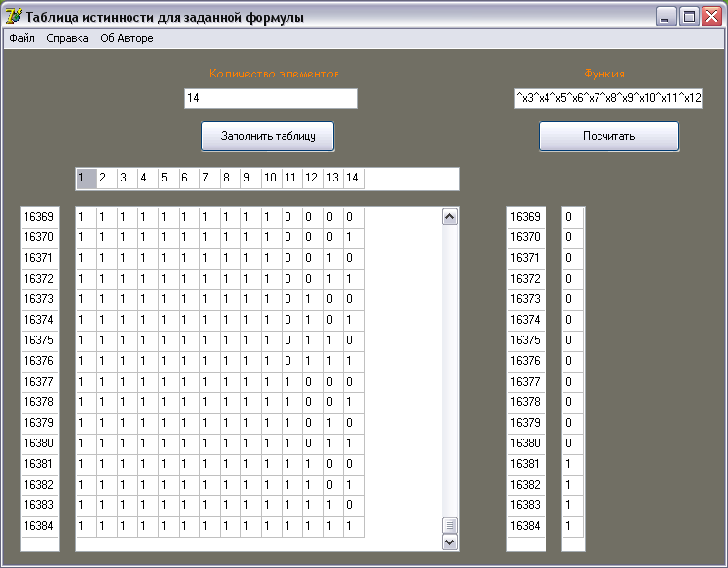The height and width of the screenshot is (568, 728).
Task: Click row number 16384 in left list
Action: (39, 526)
